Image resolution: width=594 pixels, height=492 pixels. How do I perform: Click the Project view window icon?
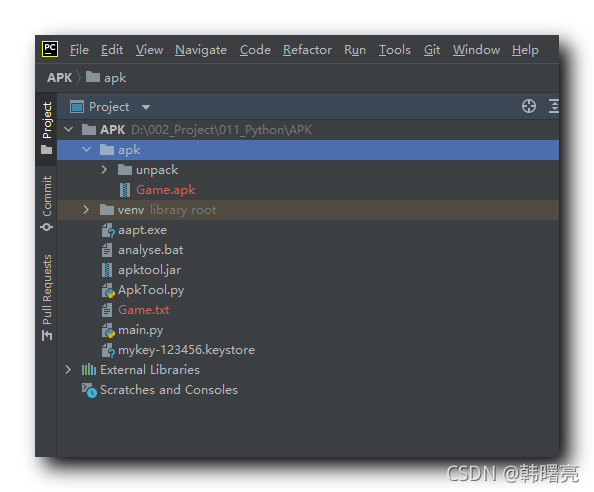click(77, 107)
